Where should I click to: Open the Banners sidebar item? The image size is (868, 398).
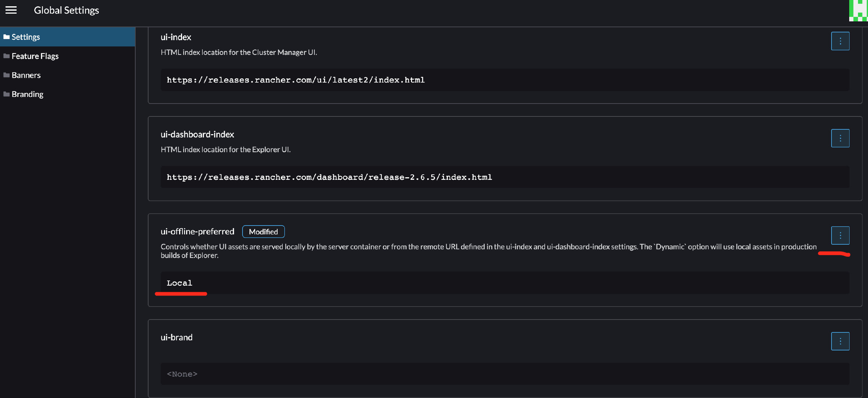point(26,75)
